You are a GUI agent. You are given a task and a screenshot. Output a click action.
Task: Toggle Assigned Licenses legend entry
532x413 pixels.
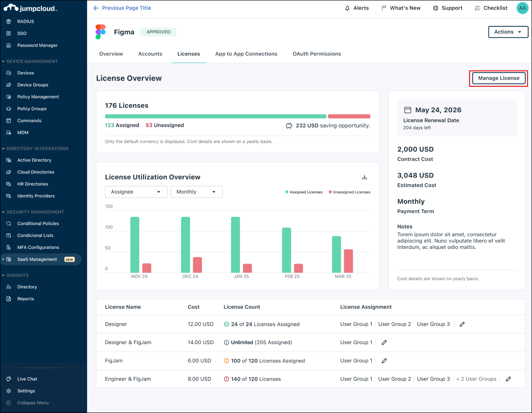click(x=304, y=192)
